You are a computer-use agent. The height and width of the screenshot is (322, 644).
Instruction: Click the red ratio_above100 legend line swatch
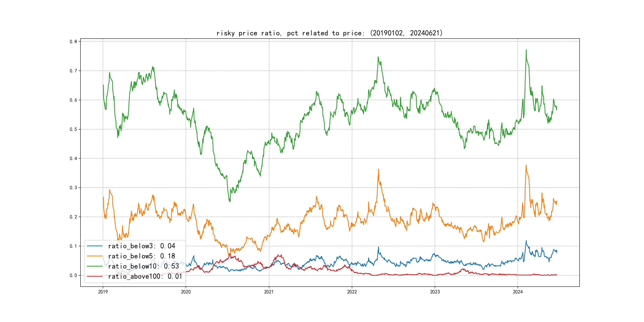94,276
